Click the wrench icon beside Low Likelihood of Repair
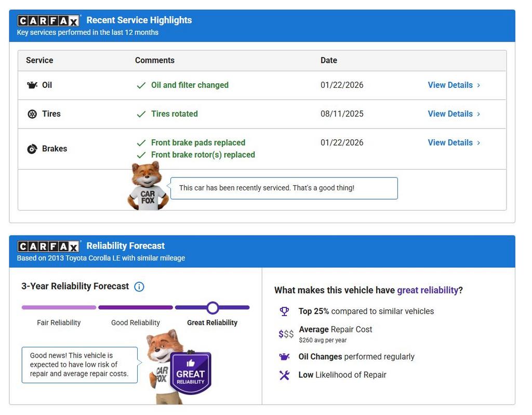 click(x=284, y=375)
